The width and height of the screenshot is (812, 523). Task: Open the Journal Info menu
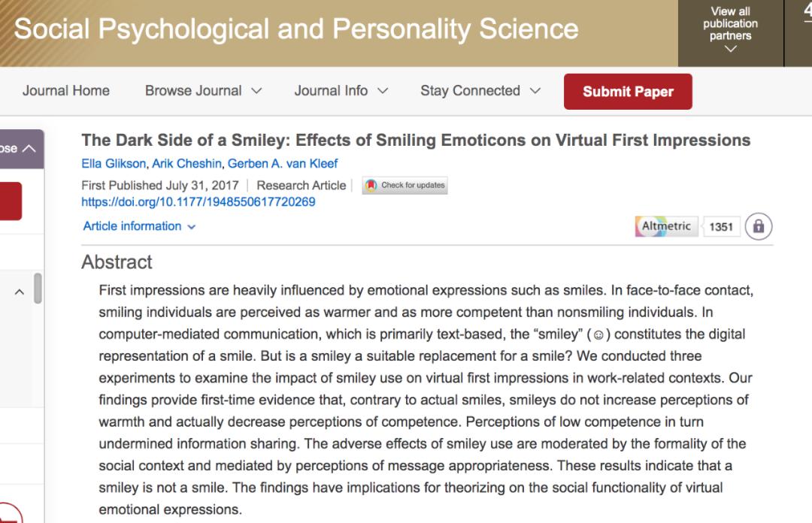pyautogui.click(x=341, y=91)
